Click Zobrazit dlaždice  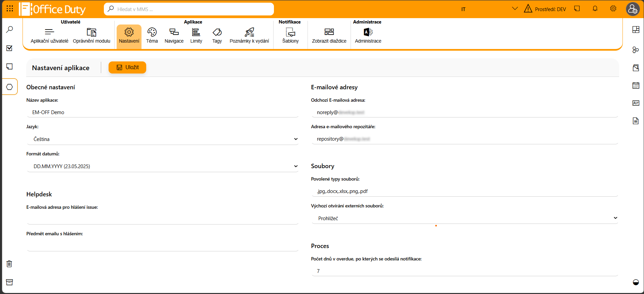[329, 36]
